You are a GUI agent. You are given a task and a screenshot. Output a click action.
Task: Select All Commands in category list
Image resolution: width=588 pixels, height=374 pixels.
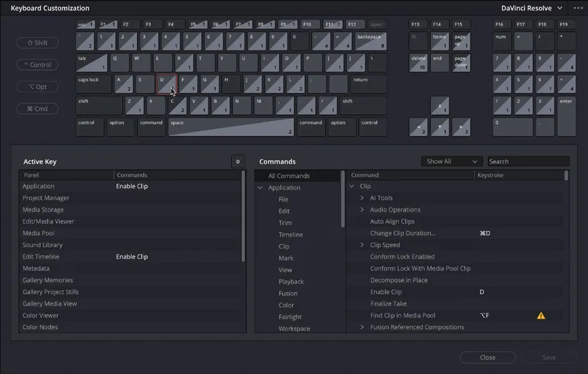coord(298,176)
